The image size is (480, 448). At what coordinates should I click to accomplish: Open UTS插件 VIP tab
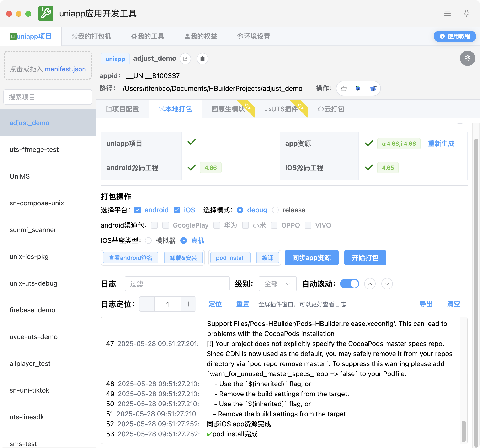[x=281, y=109]
